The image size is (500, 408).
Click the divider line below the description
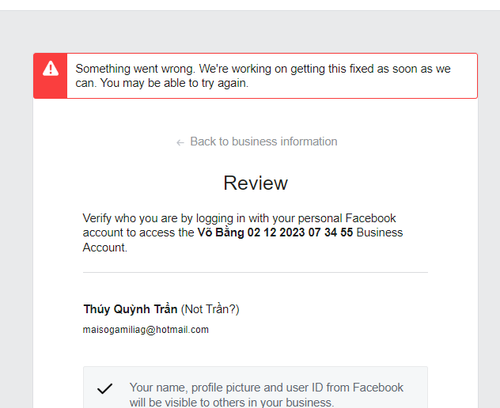[255, 272]
